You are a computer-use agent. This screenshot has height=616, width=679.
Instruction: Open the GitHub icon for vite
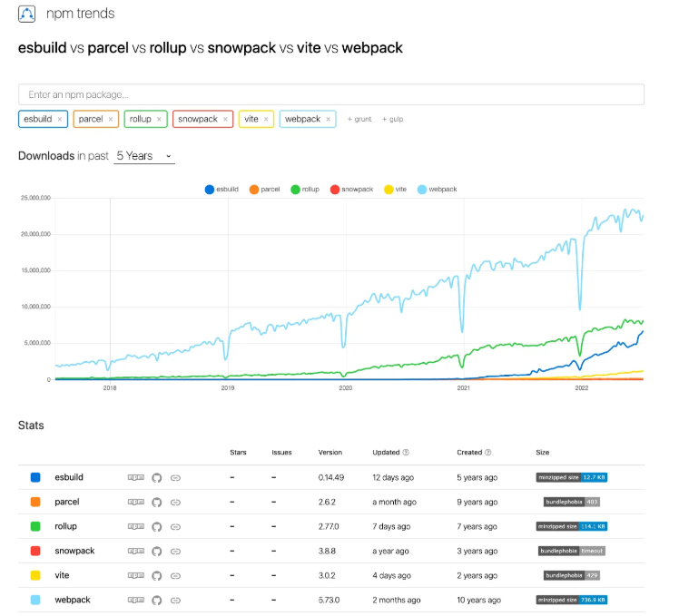[157, 575]
